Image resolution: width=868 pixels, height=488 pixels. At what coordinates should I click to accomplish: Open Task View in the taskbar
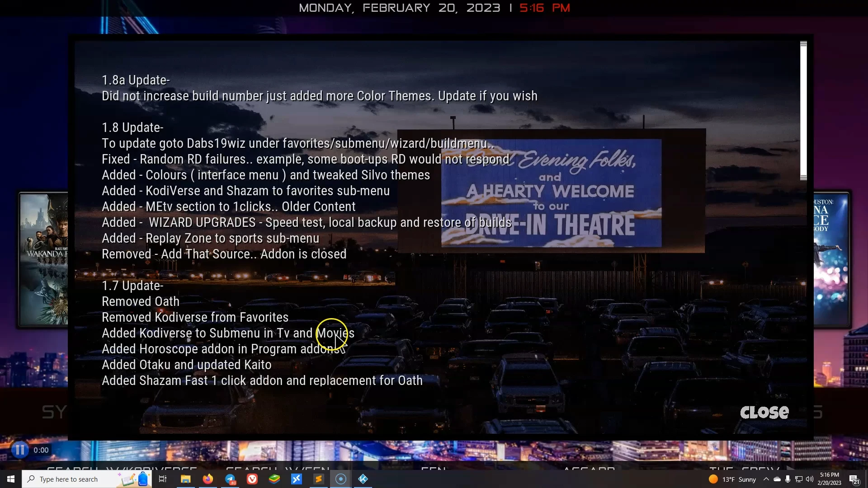163,479
